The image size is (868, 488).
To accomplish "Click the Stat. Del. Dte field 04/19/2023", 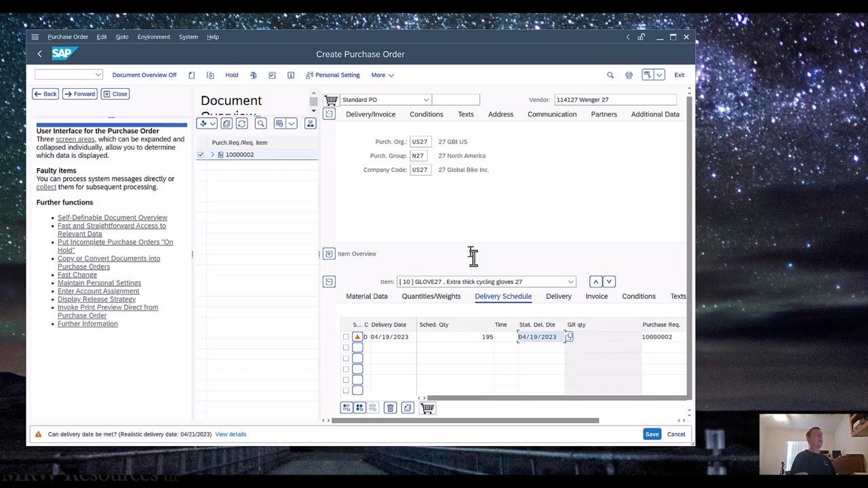I will pyautogui.click(x=541, y=337).
